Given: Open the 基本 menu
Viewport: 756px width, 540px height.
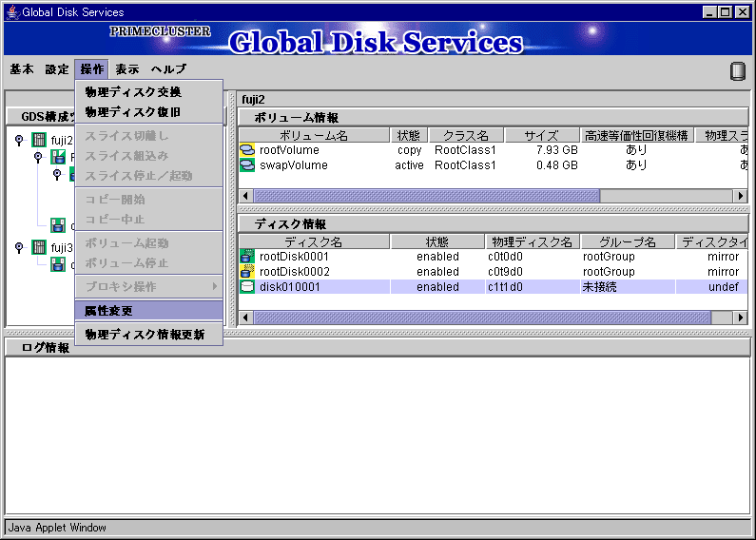Looking at the screenshot, I should 22,69.
